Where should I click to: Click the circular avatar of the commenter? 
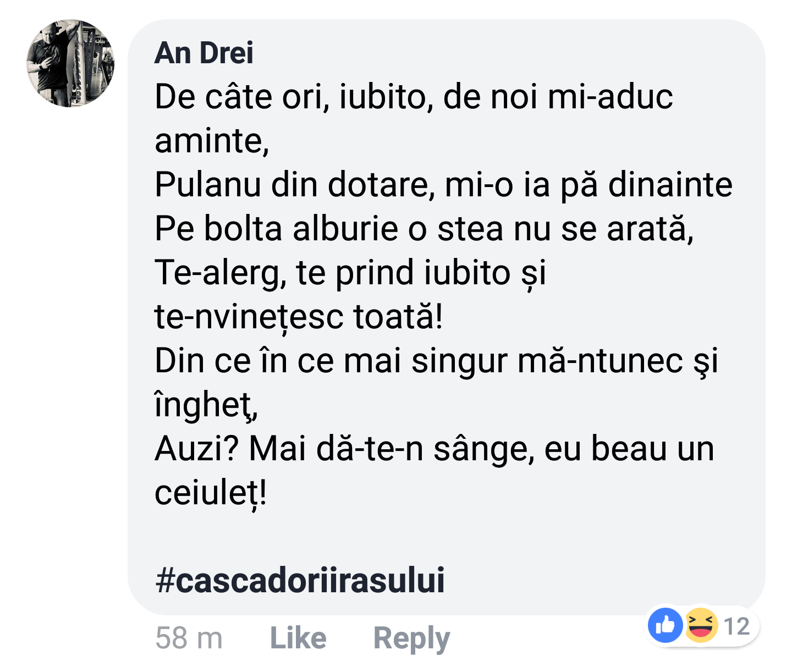[x=70, y=66]
